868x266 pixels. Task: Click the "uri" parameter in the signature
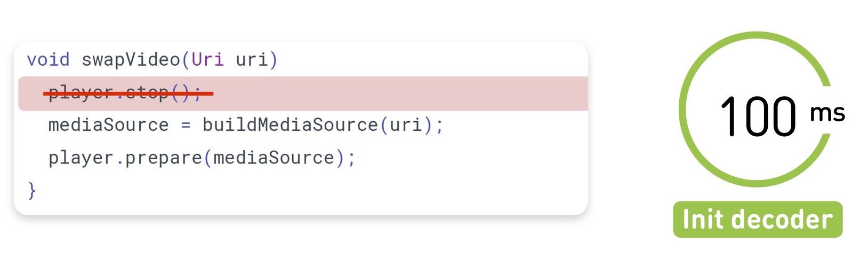[252, 59]
